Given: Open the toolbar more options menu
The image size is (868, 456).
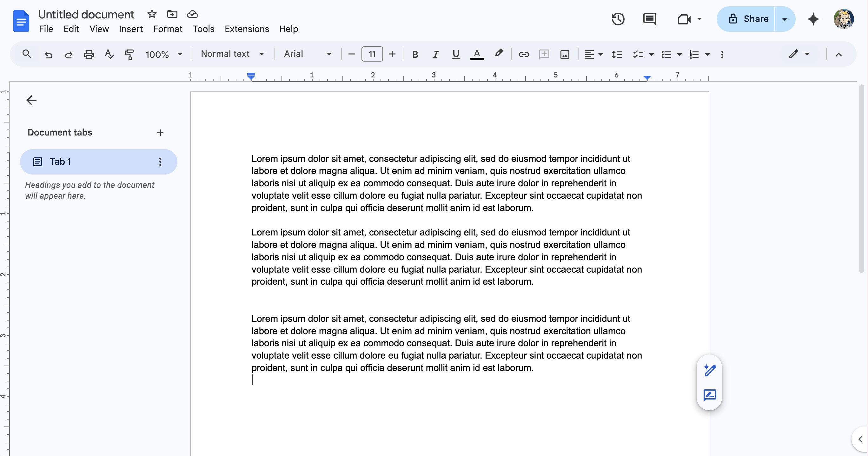Looking at the screenshot, I should (722, 54).
